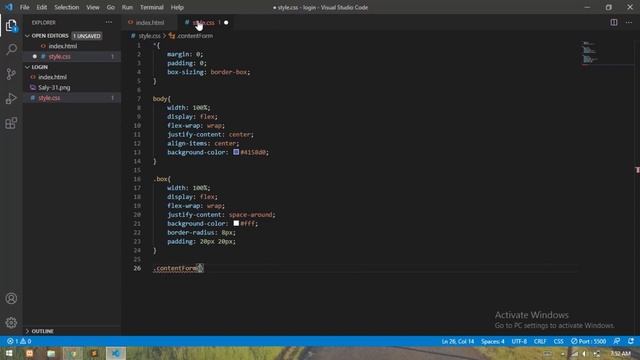Click the errors and warnings status indicator
Image resolution: width=640 pixels, height=360 pixels.
(19, 341)
